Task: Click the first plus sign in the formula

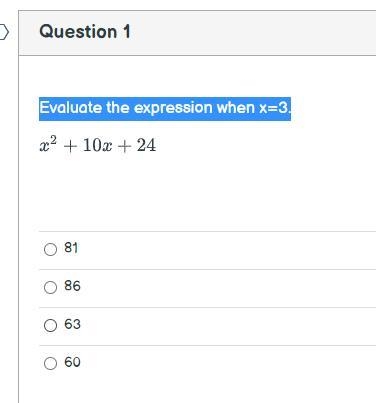Action: pyautogui.click(x=70, y=147)
